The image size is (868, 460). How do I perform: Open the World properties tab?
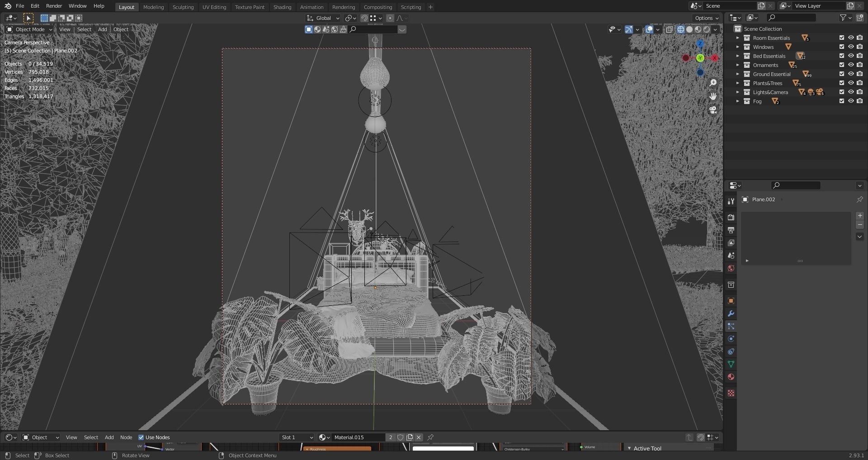[x=731, y=268]
